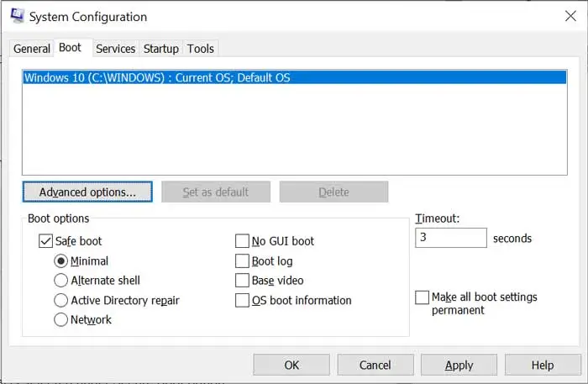Screen dimensions: 588x384
Task: Check OS boot information option
Action: 243,300
